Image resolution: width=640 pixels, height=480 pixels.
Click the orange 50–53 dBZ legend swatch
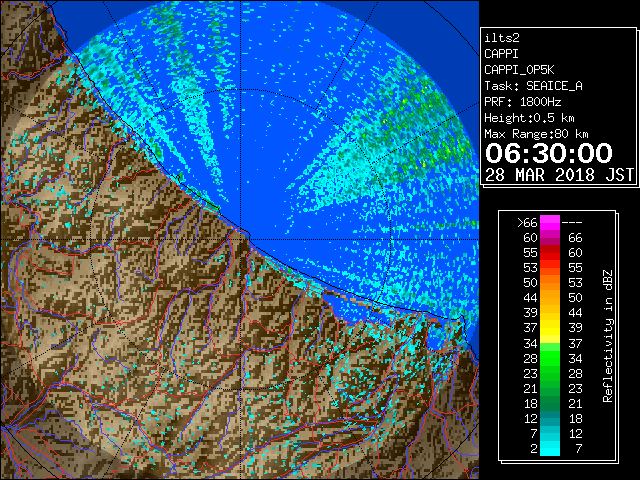click(550, 283)
